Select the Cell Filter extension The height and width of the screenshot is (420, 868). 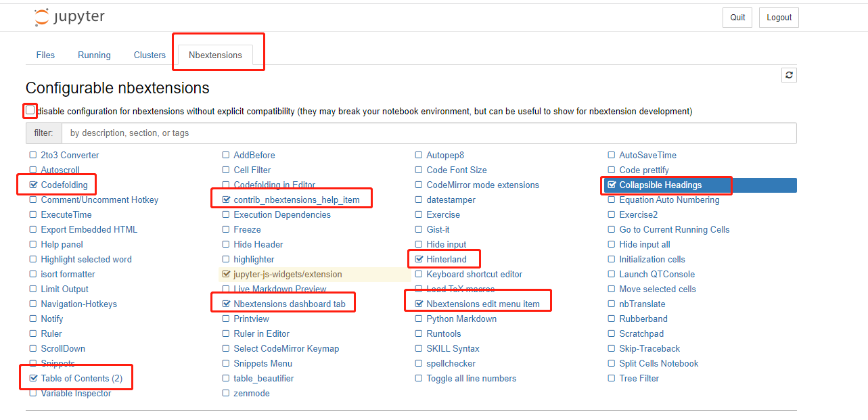pos(252,170)
